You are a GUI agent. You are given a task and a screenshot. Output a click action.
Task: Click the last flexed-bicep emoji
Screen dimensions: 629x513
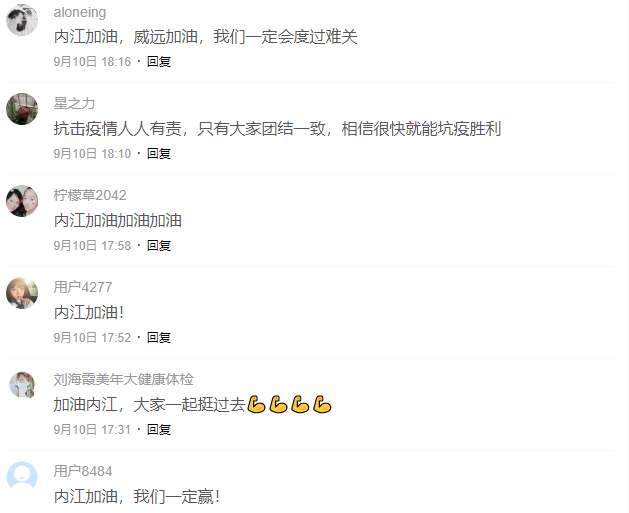click(x=322, y=404)
